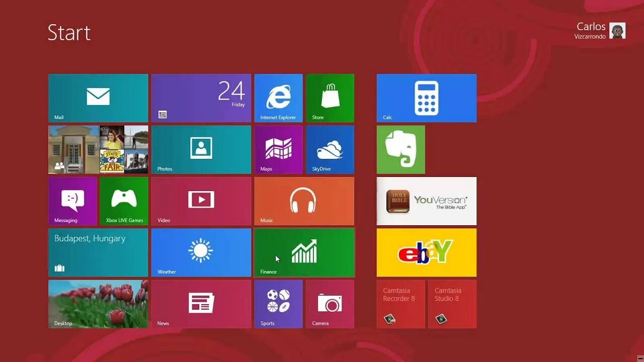Open the News tile
This screenshot has width=644, height=362.
pos(201,304)
